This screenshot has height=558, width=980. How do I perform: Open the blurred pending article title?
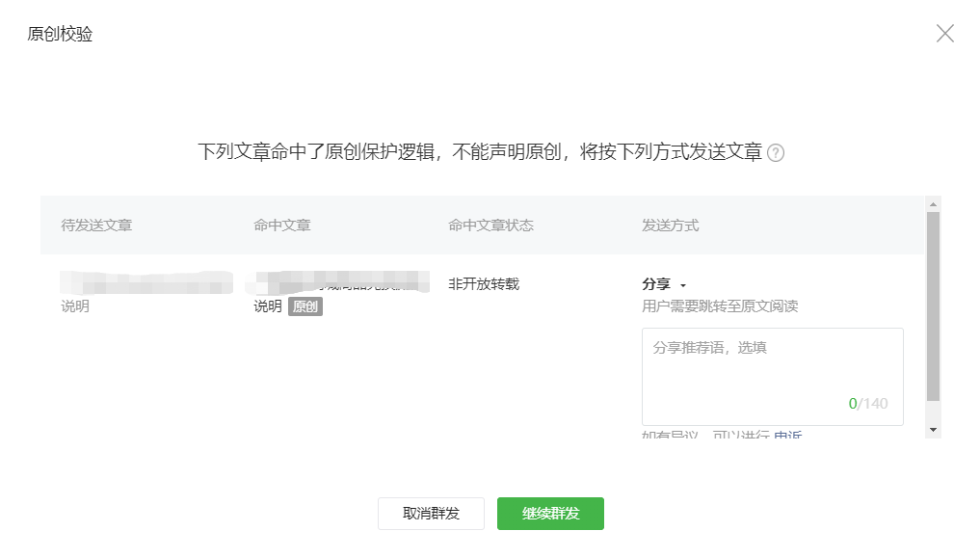(x=145, y=283)
